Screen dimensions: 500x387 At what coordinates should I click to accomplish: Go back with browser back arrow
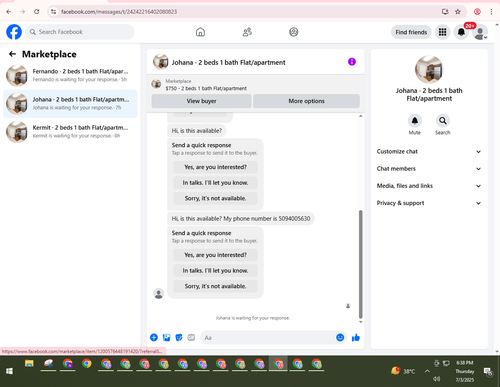click(x=9, y=12)
